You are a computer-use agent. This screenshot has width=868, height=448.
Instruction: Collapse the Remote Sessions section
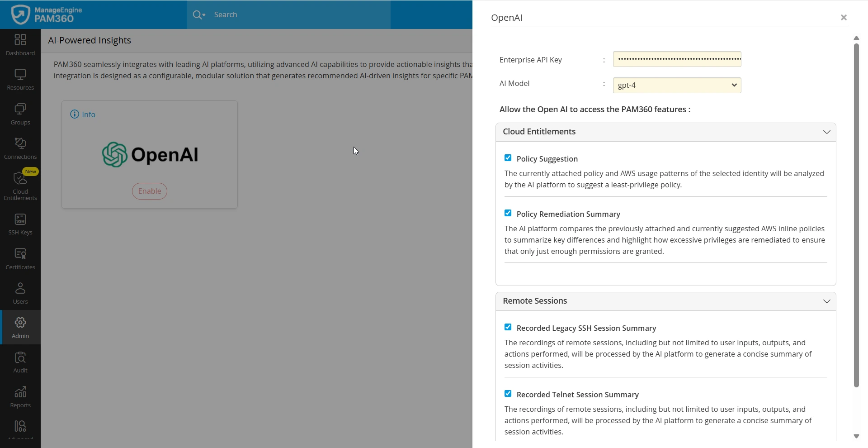tap(826, 301)
